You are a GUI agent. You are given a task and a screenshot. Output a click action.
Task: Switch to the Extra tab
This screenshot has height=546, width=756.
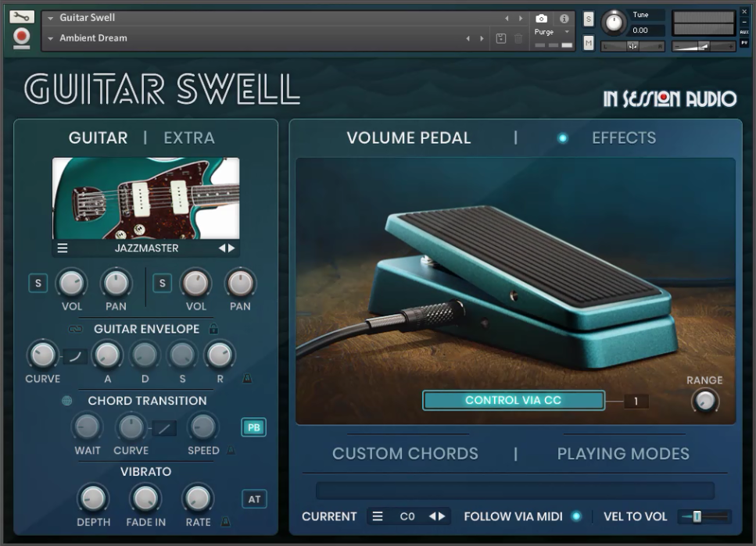coord(189,137)
